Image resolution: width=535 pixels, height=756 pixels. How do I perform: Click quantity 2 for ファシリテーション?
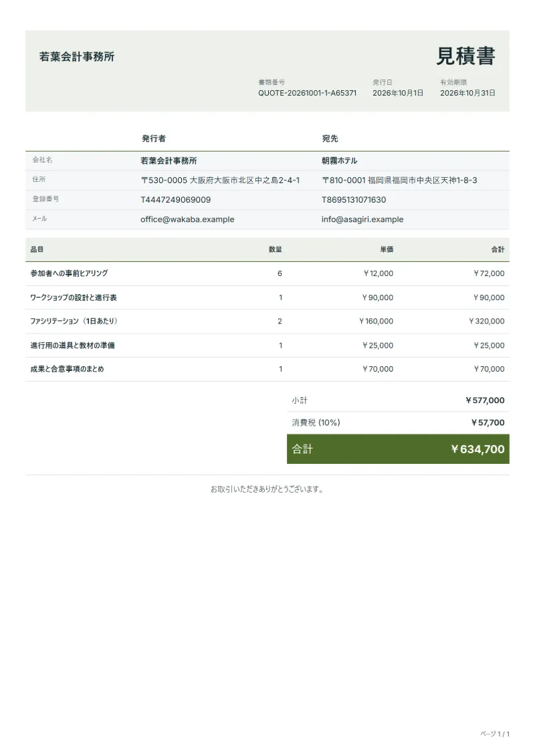280,321
